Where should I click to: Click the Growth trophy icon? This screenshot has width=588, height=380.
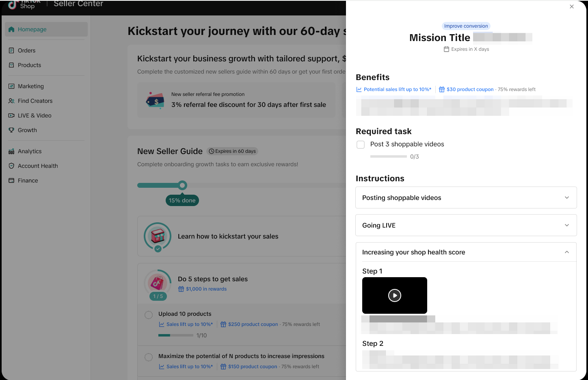pos(11,130)
